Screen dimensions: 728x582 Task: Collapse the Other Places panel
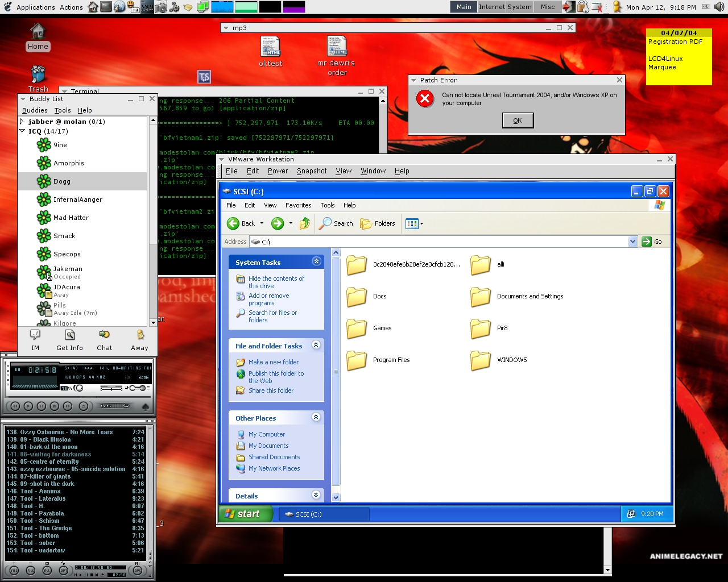[x=317, y=417]
